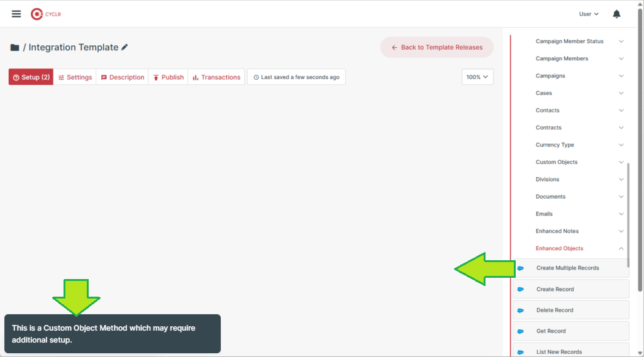Click the Last saved status indicator
The image size is (644, 357).
297,77
